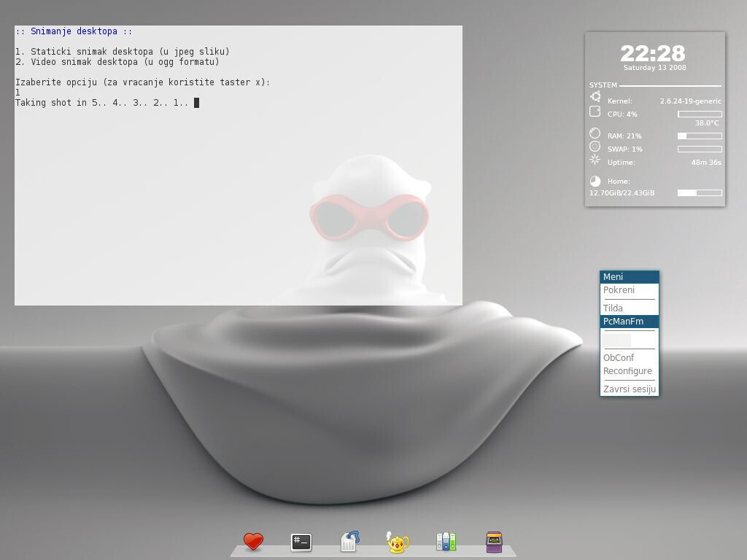This screenshot has width=747, height=560.
Task: Click the purple scanner icon on the dock
Action: pos(494,541)
